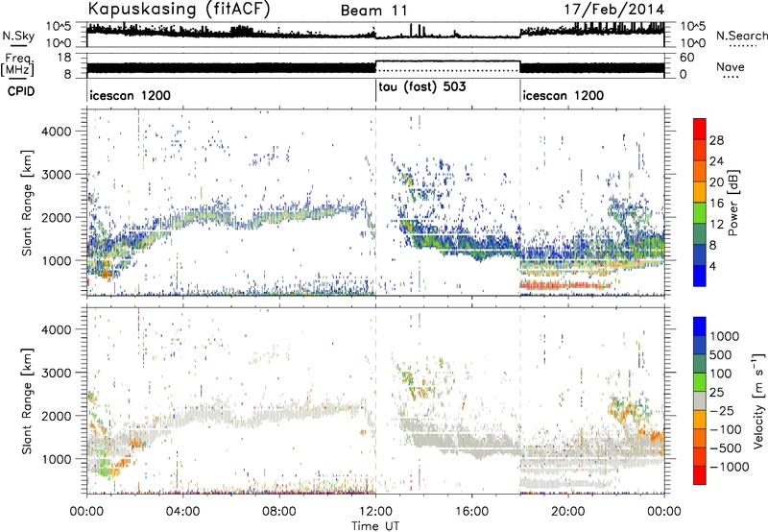This screenshot has width=768, height=532.
Task: Click the '18' tick on the frequency axis
Action: pos(64,58)
